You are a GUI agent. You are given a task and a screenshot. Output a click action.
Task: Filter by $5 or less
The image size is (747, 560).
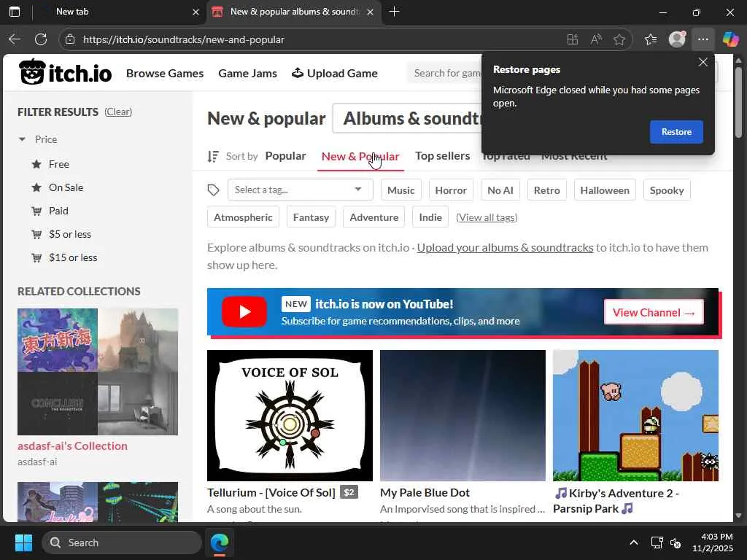[x=69, y=234]
